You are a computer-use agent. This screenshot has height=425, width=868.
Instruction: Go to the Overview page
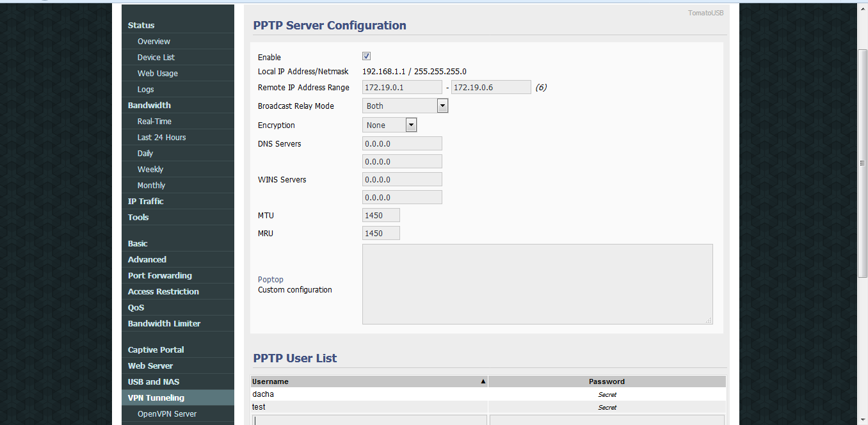click(x=178, y=41)
